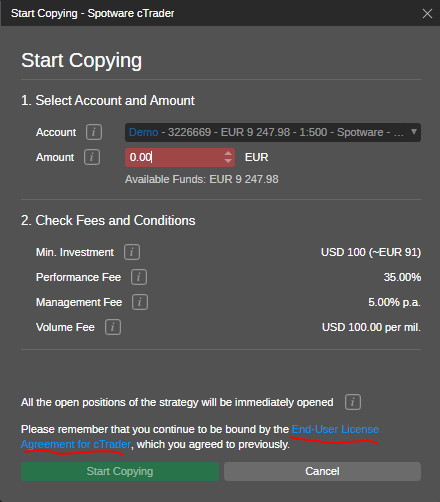440x502 pixels.
Task: Expand the Account dropdown arrow
Action: [414, 132]
